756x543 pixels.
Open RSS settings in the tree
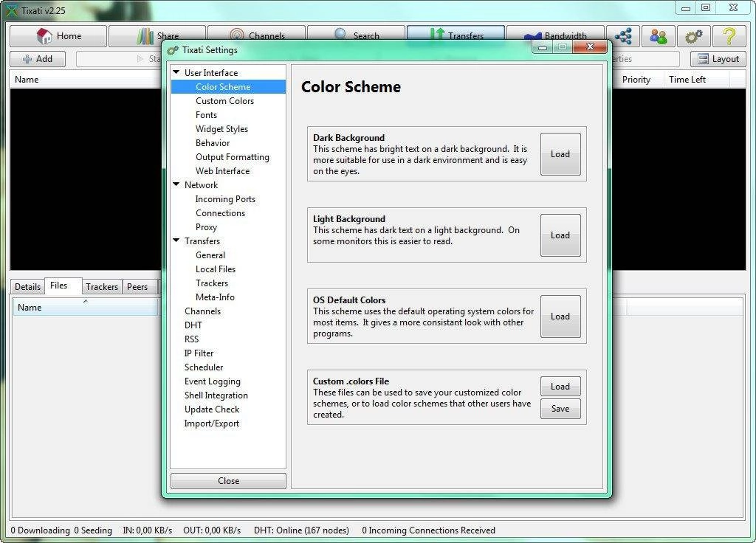(191, 339)
